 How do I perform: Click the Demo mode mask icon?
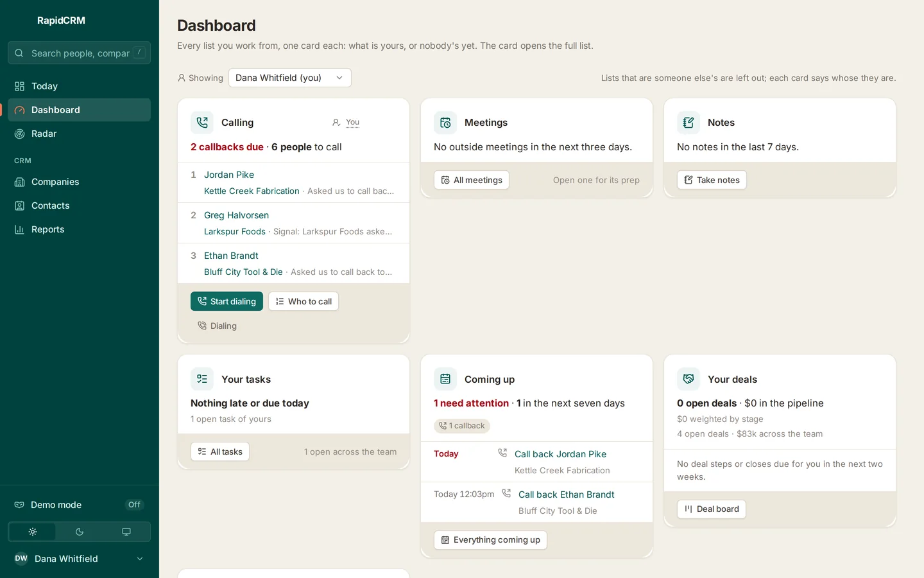coord(19,505)
